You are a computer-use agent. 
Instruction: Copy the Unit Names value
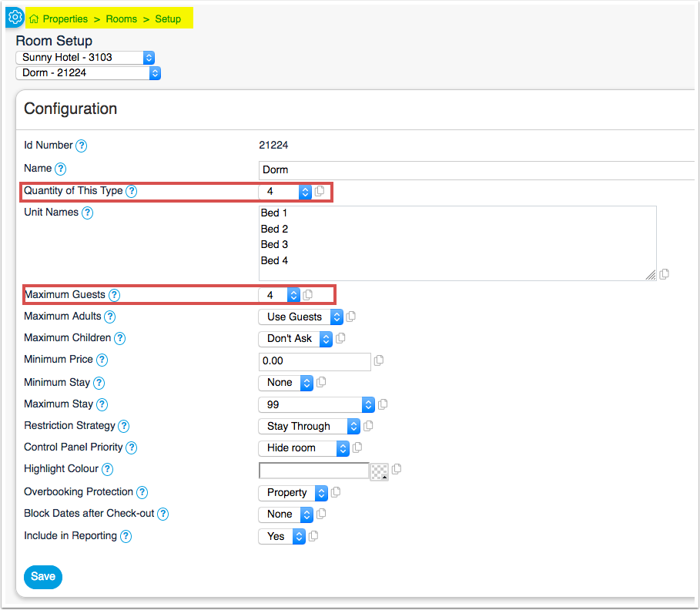click(x=665, y=273)
